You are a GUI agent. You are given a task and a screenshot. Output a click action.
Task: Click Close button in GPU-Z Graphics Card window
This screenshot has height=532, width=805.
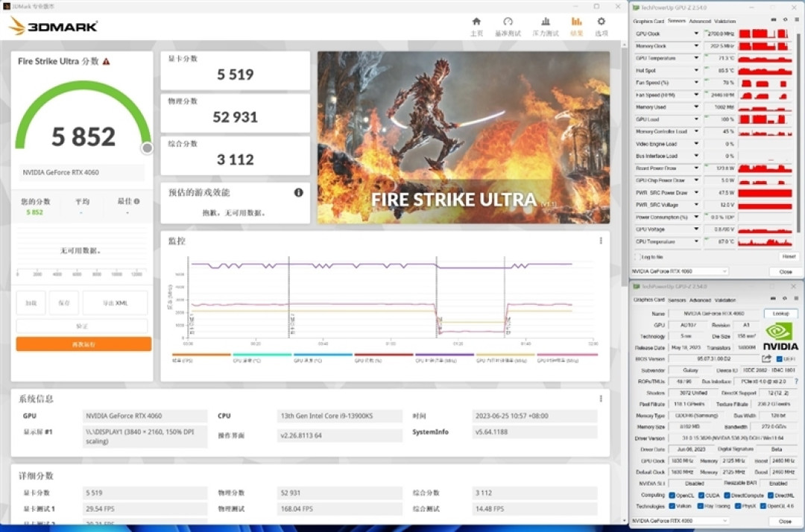(x=785, y=522)
